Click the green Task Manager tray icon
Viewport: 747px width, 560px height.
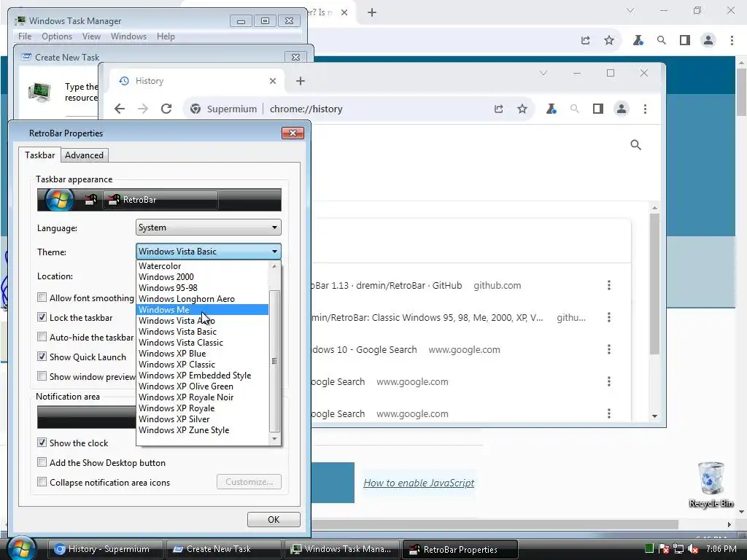click(649, 549)
